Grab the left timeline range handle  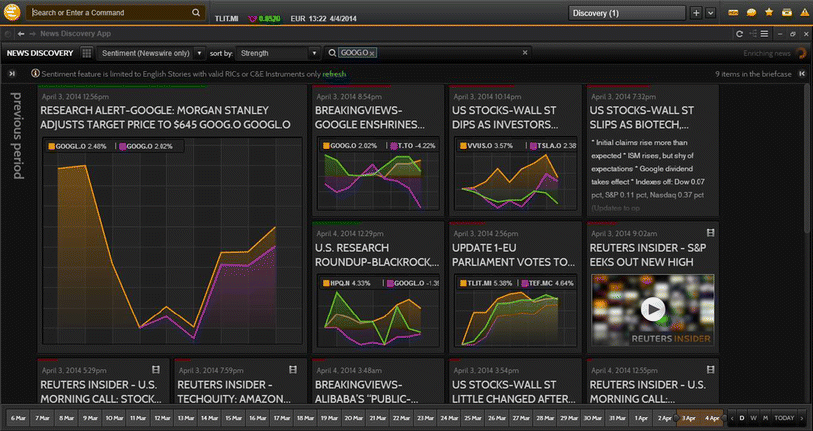(x=676, y=418)
